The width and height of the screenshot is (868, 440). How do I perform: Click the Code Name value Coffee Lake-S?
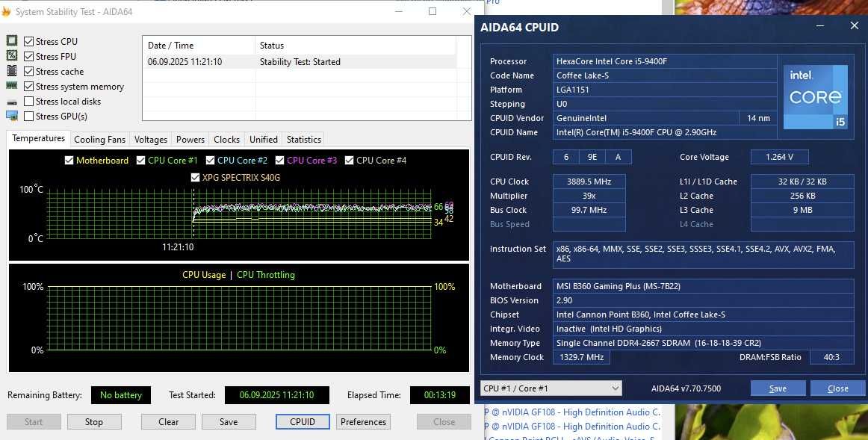(x=665, y=76)
